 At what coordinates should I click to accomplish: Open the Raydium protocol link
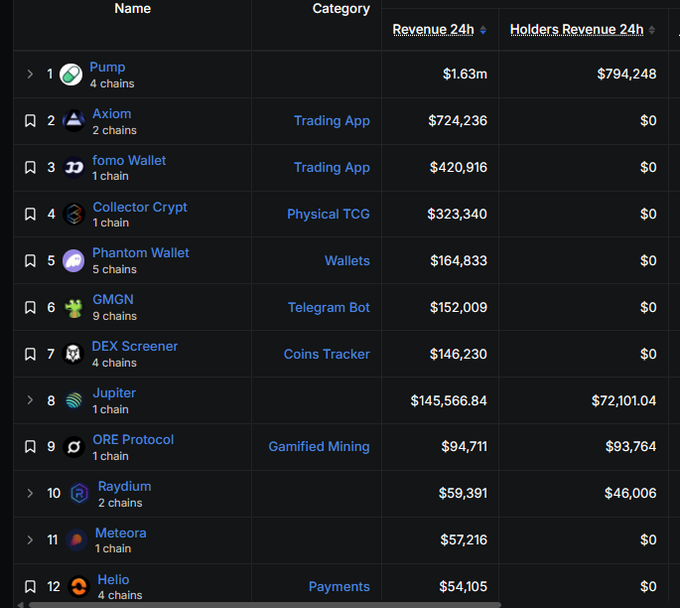point(124,487)
